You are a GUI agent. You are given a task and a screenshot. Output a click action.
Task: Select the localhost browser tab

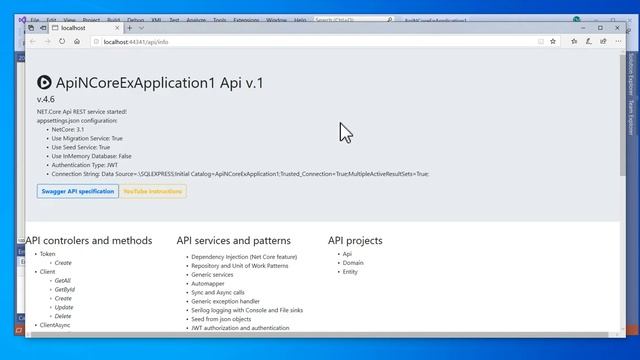[x=86, y=28]
